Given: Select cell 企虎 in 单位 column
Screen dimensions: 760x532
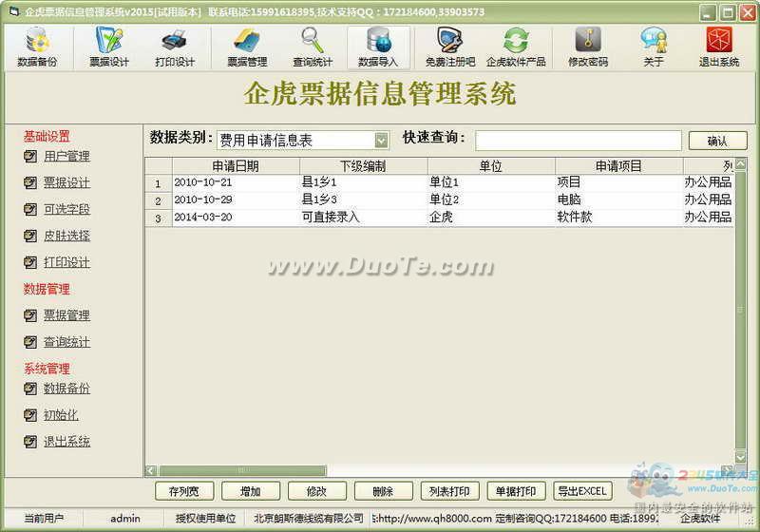Looking at the screenshot, I should pos(491,218).
